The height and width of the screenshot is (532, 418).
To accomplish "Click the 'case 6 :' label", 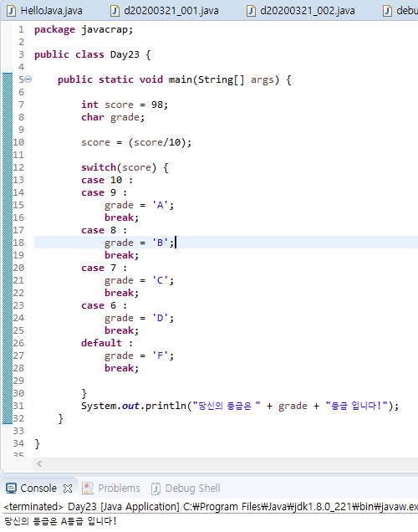I will point(104,305).
